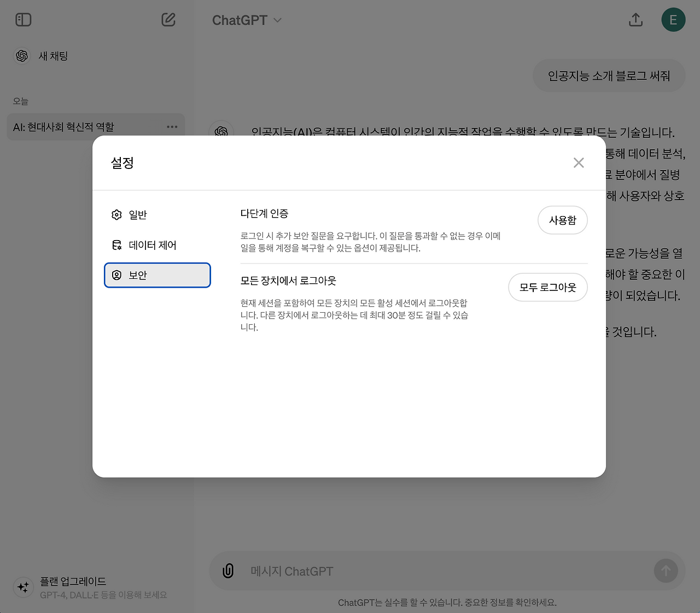The image size is (700, 613).
Task: Click the ChatGPT logo beside 새 채팅
Action: (x=22, y=56)
